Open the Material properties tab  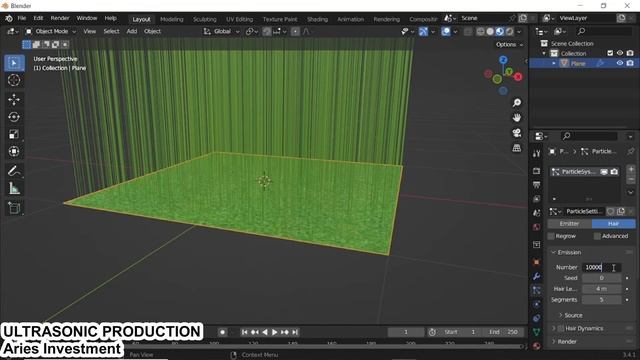[x=536, y=346]
